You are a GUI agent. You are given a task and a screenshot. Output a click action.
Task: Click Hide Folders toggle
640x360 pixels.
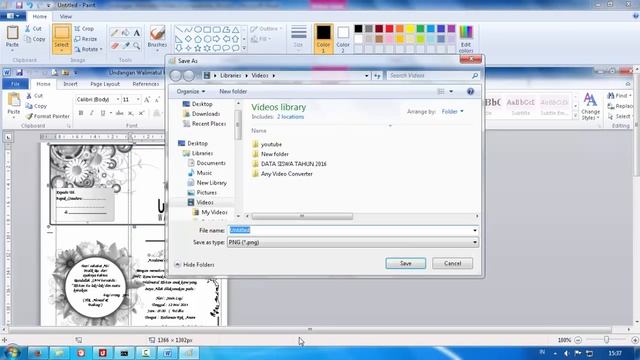pos(195,264)
